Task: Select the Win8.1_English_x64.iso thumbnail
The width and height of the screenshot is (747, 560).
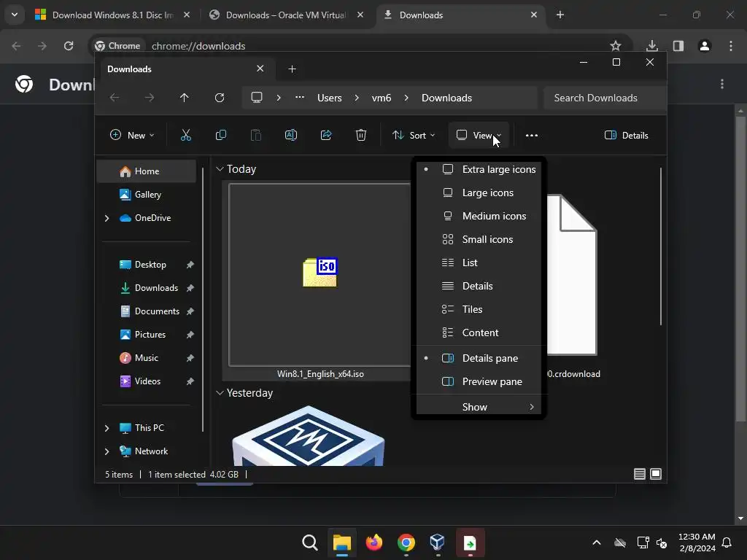Action: 320,275
